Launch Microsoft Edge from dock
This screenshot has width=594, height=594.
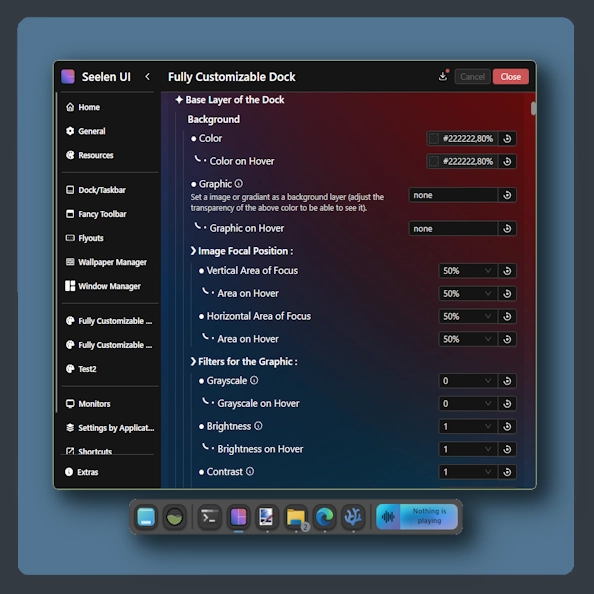pos(325,517)
